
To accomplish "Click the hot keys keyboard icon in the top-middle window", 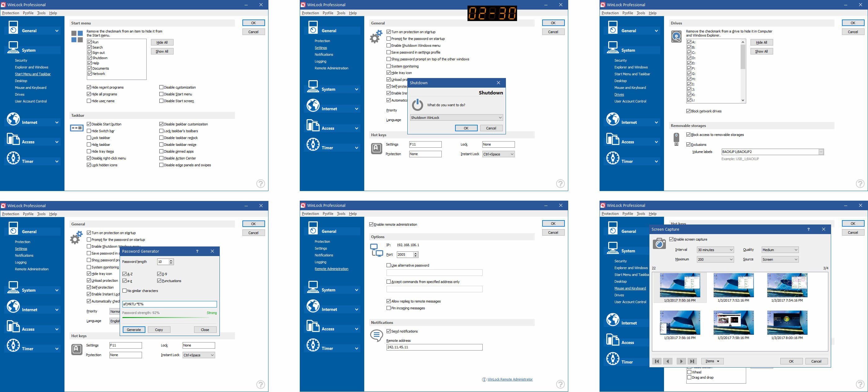I will pyautogui.click(x=376, y=148).
